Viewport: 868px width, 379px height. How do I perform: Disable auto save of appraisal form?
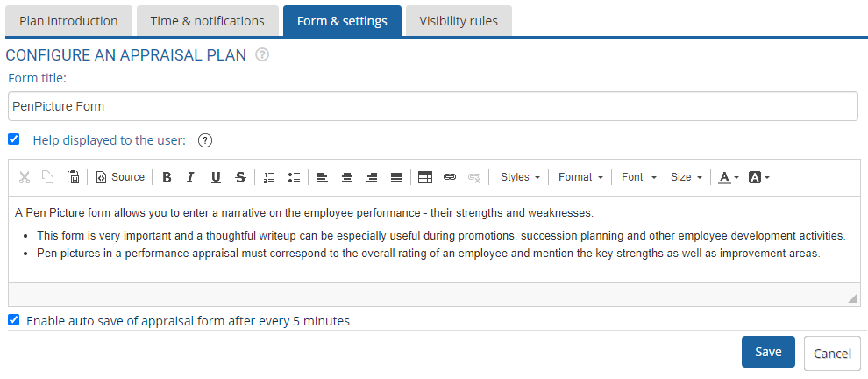click(13, 320)
